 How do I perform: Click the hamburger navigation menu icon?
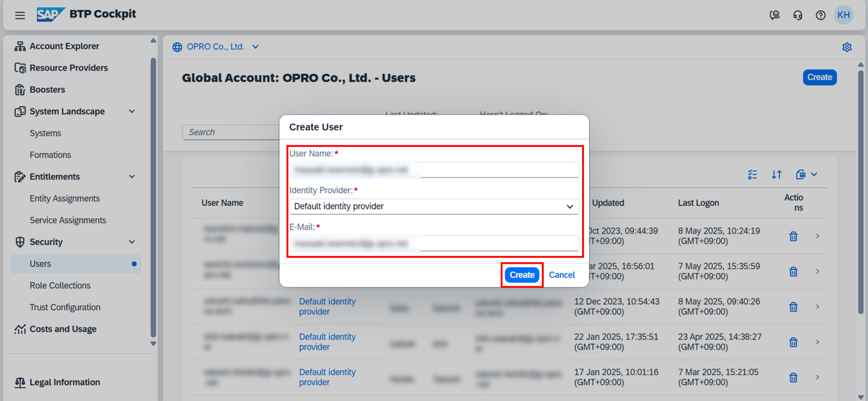click(20, 15)
